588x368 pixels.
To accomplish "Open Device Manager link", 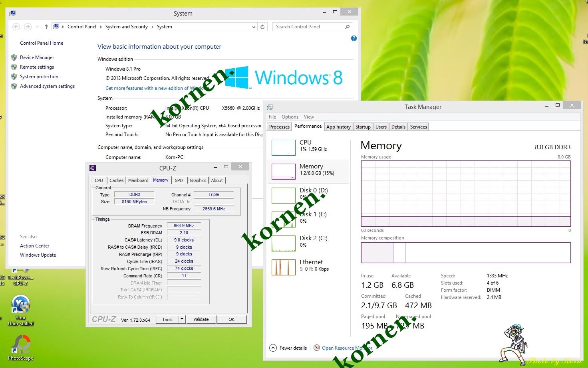I will [37, 57].
